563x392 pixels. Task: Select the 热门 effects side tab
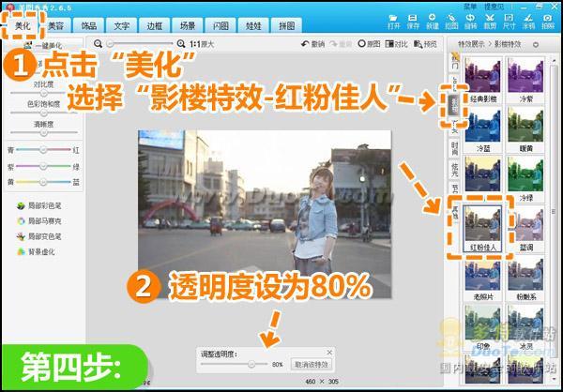click(454, 62)
